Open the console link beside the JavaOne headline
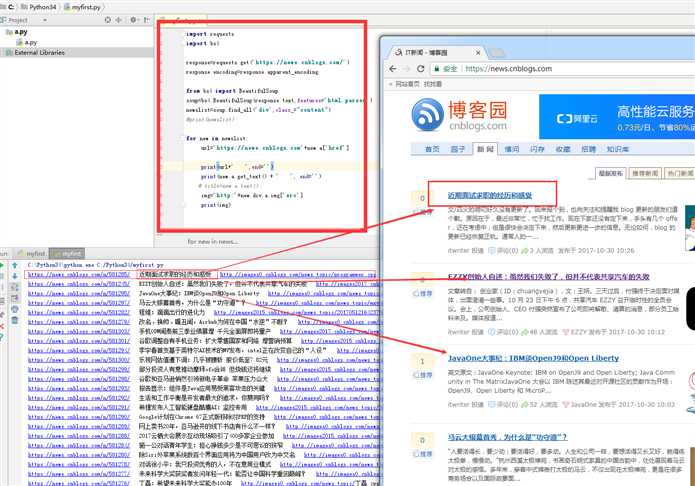The image size is (695, 486). [79, 294]
